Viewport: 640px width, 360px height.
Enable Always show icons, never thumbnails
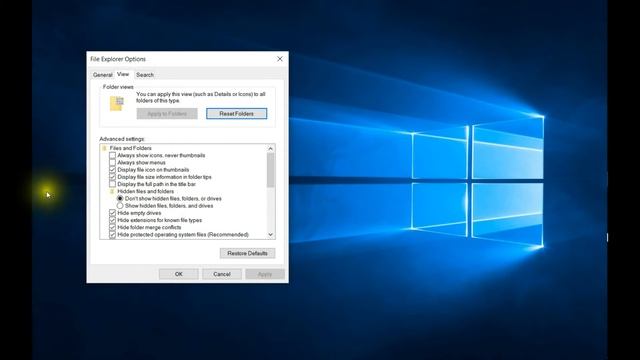[x=112, y=156]
